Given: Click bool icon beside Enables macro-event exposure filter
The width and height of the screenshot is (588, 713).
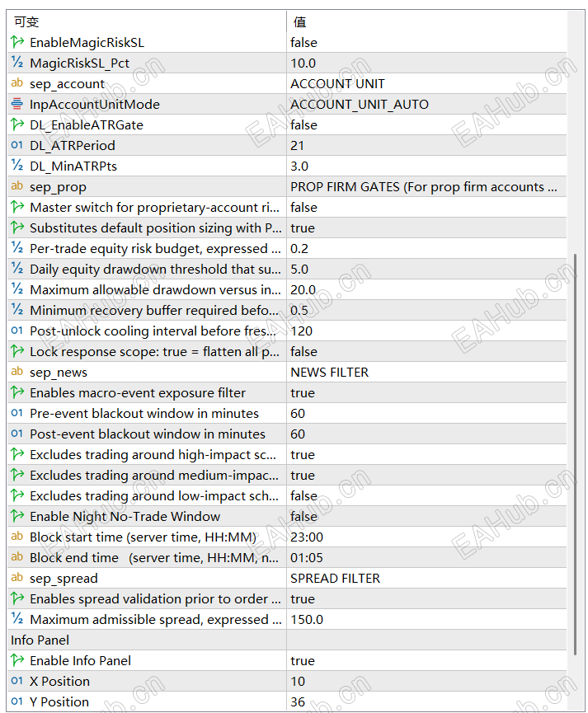Looking at the screenshot, I should tap(17, 392).
